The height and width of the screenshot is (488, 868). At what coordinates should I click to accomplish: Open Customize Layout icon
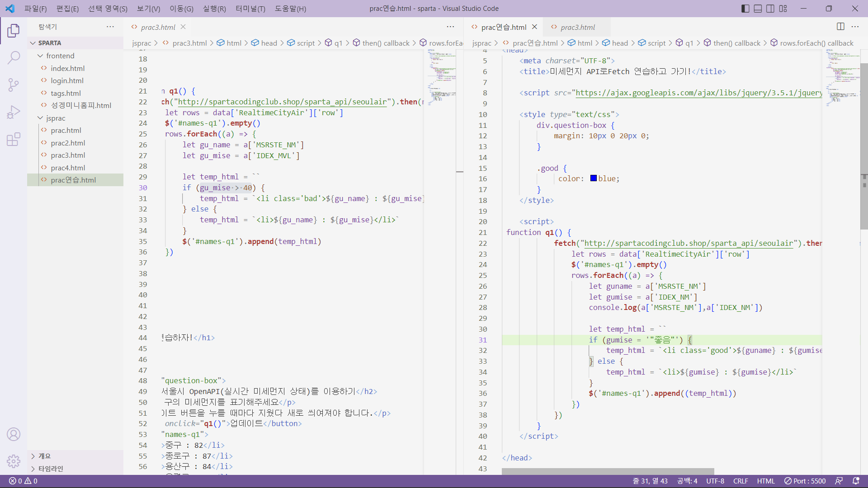[x=783, y=8]
